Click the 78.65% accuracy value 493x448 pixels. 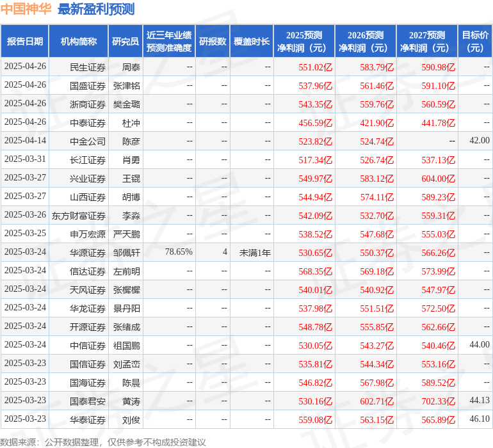click(179, 252)
